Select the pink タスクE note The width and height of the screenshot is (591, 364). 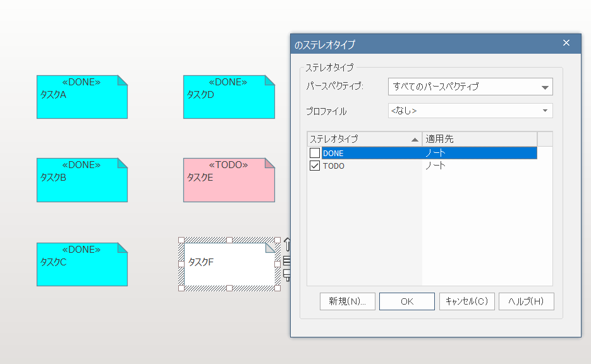coord(228,180)
